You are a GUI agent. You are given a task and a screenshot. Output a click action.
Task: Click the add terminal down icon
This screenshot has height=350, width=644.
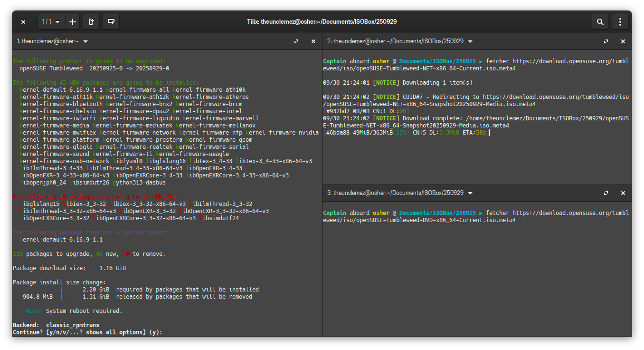111,22
